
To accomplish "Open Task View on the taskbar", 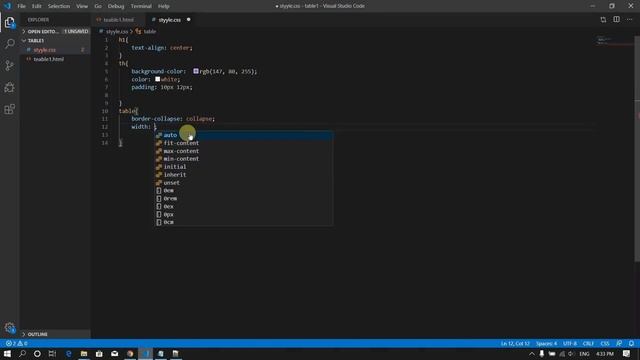I will point(52,354).
